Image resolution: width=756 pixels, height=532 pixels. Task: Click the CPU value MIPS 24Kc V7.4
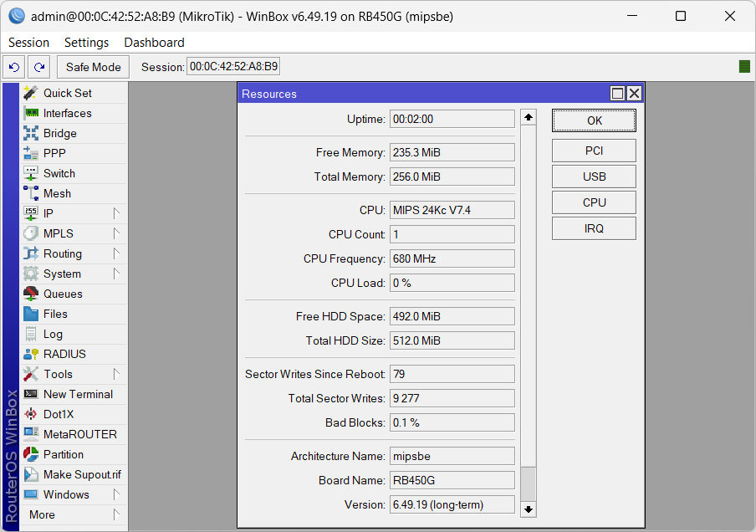[452, 210]
